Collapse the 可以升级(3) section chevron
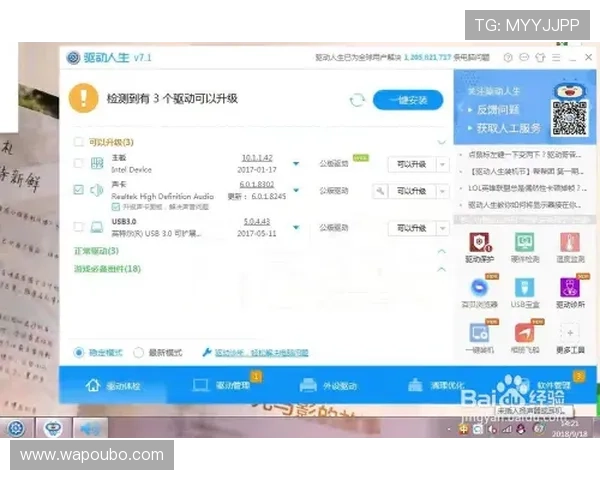 pyautogui.click(x=442, y=142)
